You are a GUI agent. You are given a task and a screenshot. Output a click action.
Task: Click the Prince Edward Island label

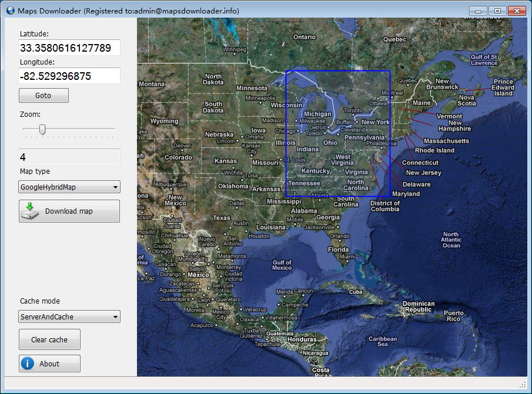pyautogui.click(x=504, y=87)
